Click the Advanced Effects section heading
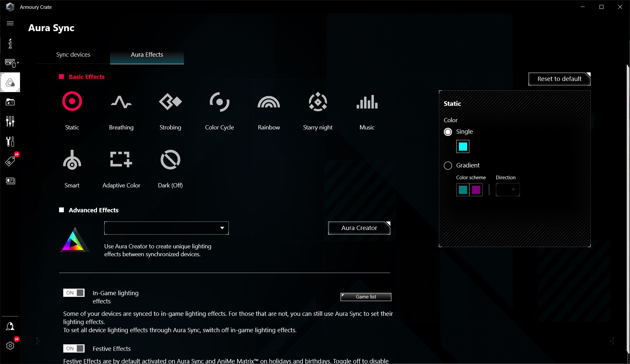 (93, 210)
